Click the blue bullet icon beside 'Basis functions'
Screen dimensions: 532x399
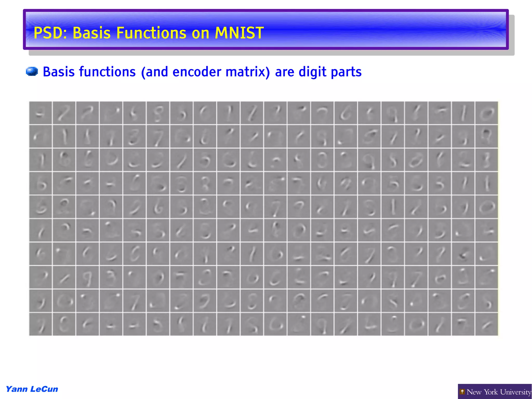pos(32,71)
